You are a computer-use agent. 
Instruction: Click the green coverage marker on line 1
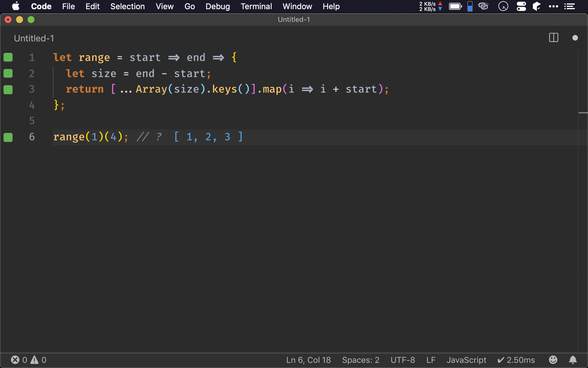[8, 57]
